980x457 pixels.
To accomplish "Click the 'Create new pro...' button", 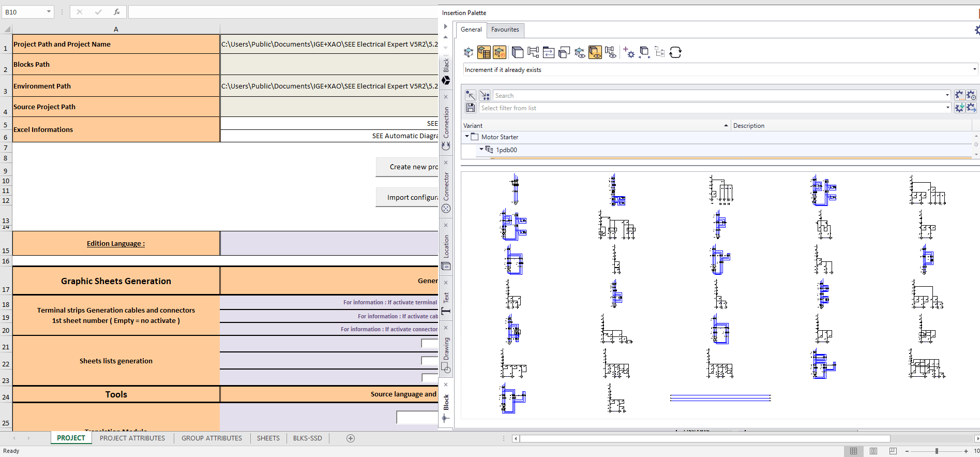I will 407,167.
